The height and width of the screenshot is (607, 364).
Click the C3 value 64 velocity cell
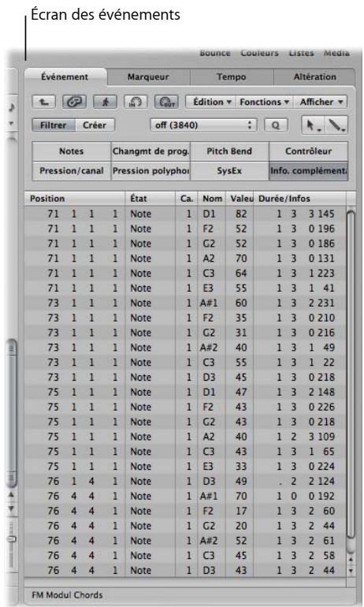(241, 274)
